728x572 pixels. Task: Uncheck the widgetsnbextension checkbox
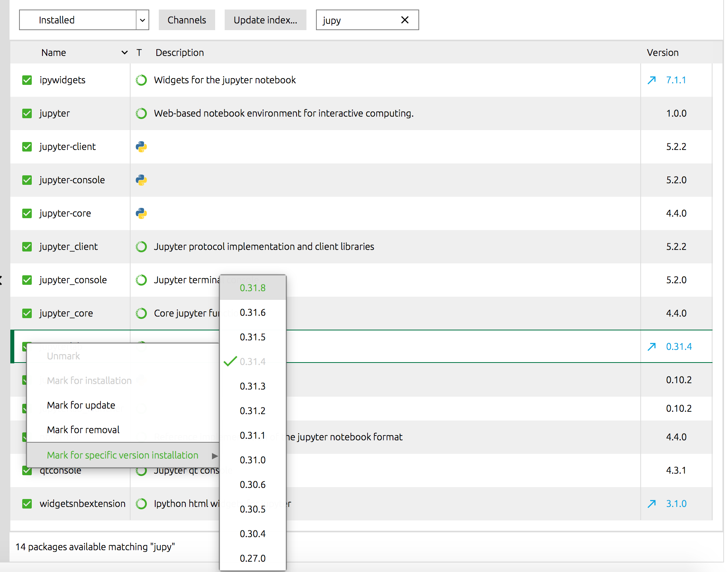(27, 503)
